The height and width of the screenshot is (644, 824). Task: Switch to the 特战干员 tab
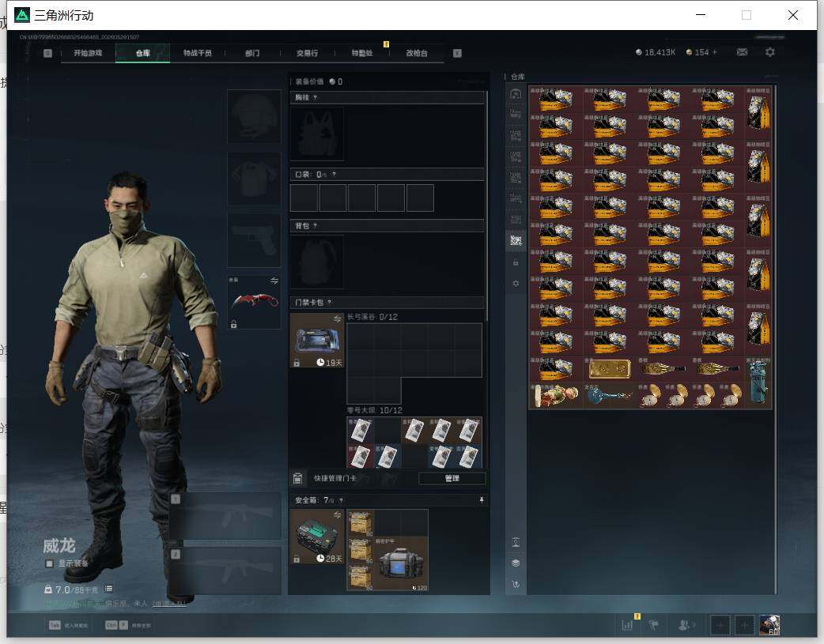tap(197, 53)
